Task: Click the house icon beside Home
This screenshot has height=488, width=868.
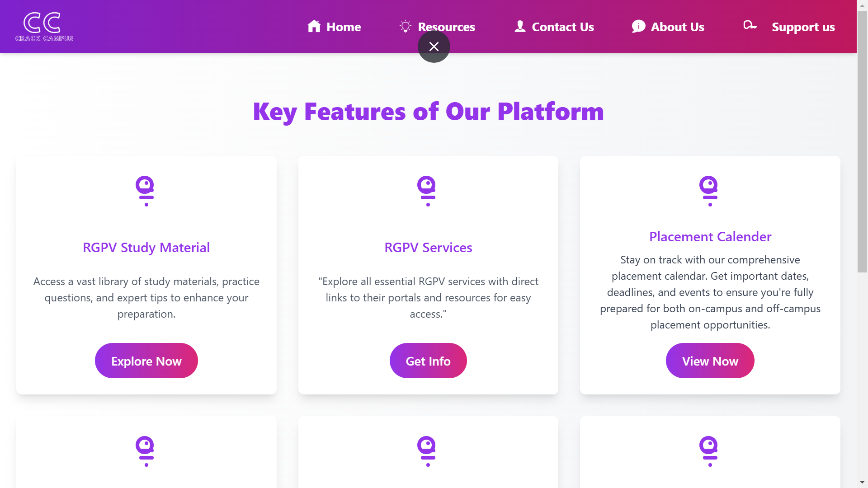Action: tap(314, 27)
